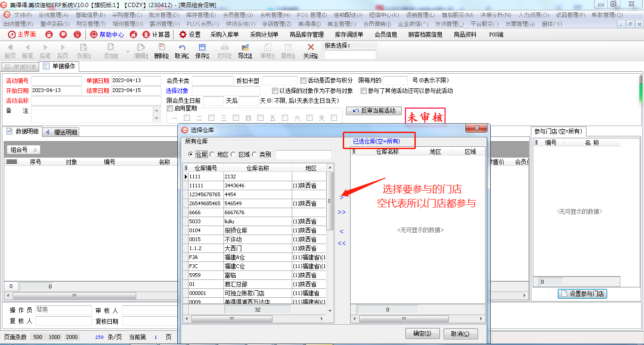Open the 折扣卡型 dropdown field
The height and width of the screenshot is (345, 644).
pos(280,81)
